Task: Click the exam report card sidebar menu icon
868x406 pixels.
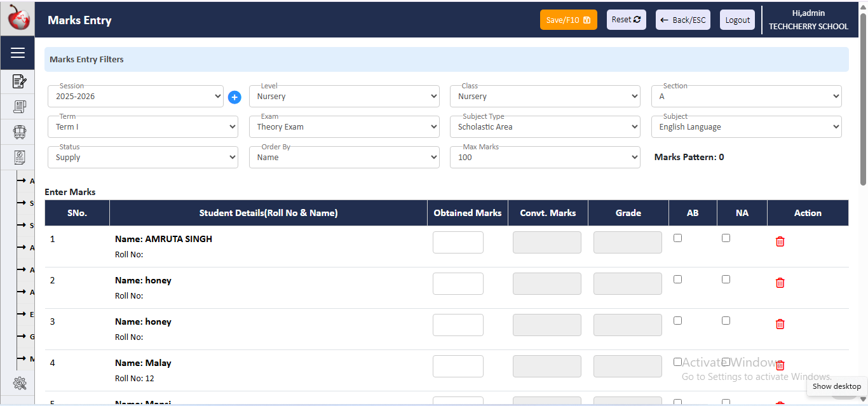Action: point(19,157)
